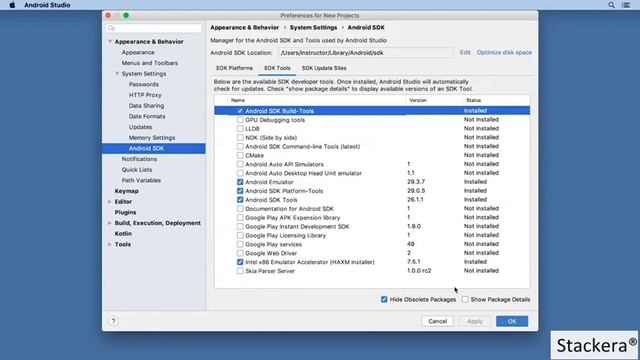Image resolution: width=640 pixels, height=360 pixels.
Task: Check NDK (Side by side)
Action: tap(240, 138)
